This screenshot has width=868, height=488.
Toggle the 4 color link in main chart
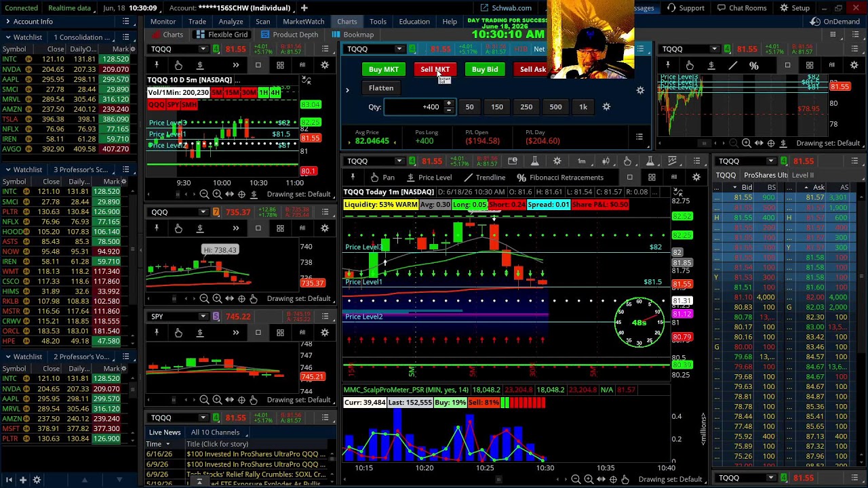tap(412, 161)
